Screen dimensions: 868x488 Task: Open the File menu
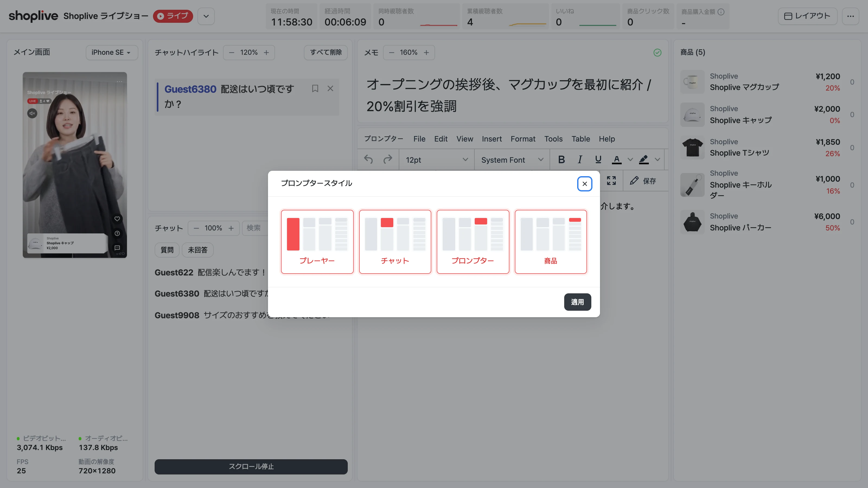point(419,139)
